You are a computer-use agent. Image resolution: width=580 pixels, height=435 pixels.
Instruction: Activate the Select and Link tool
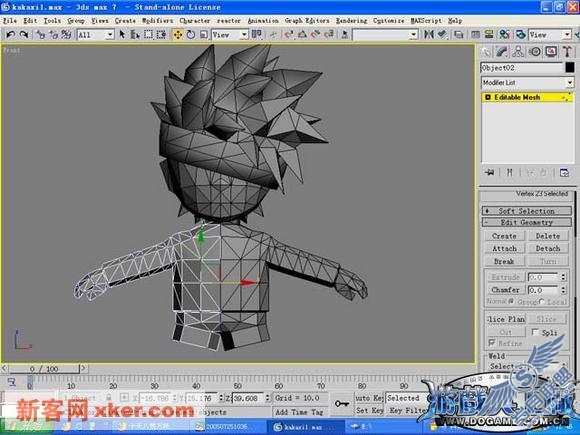click(x=40, y=35)
